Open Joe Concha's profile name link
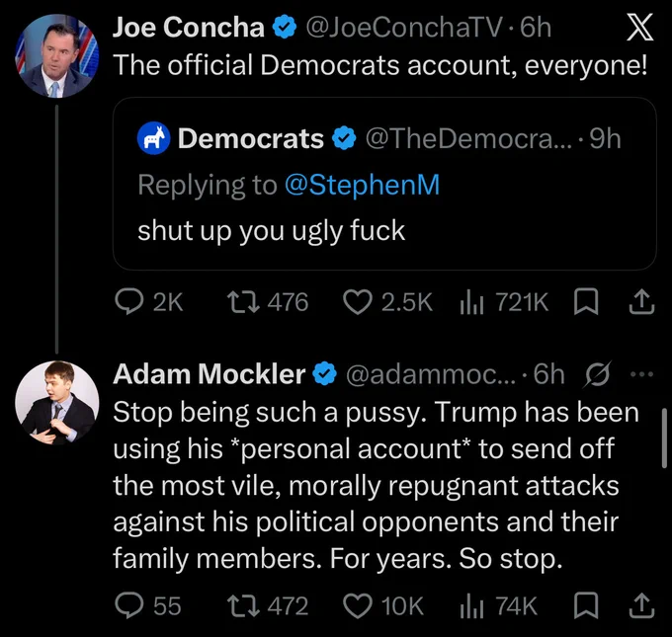This screenshot has height=637, width=672. tap(189, 27)
